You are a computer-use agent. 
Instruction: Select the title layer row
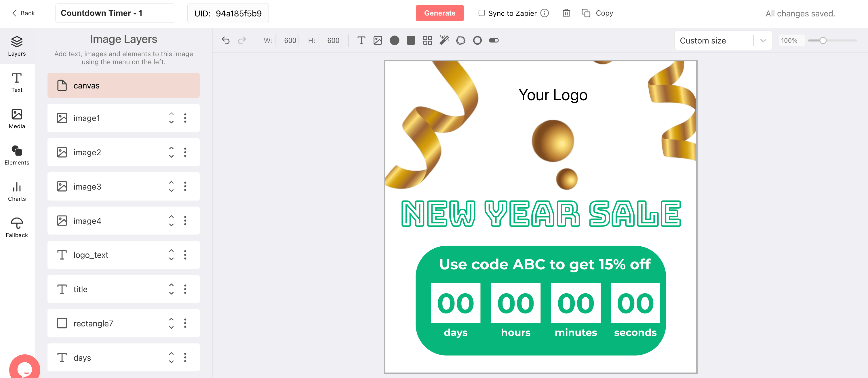[124, 289]
